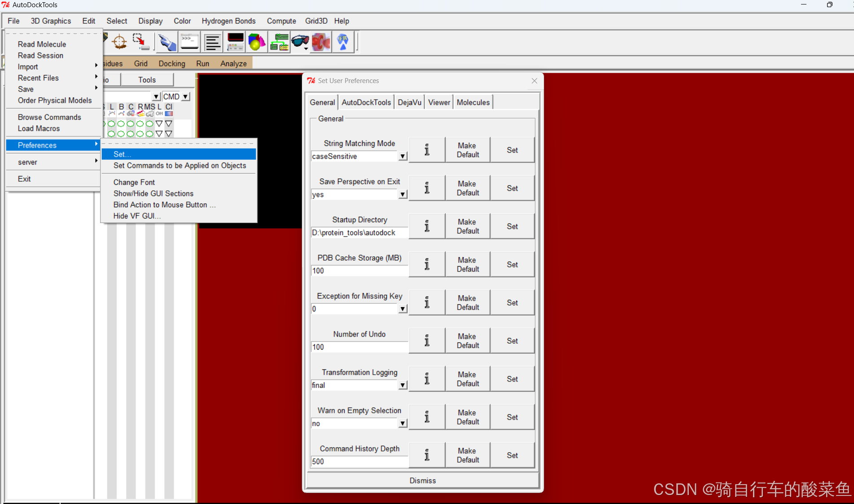
Task: Click the ribbon column header icon
Action: pyautogui.click(x=140, y=114)
